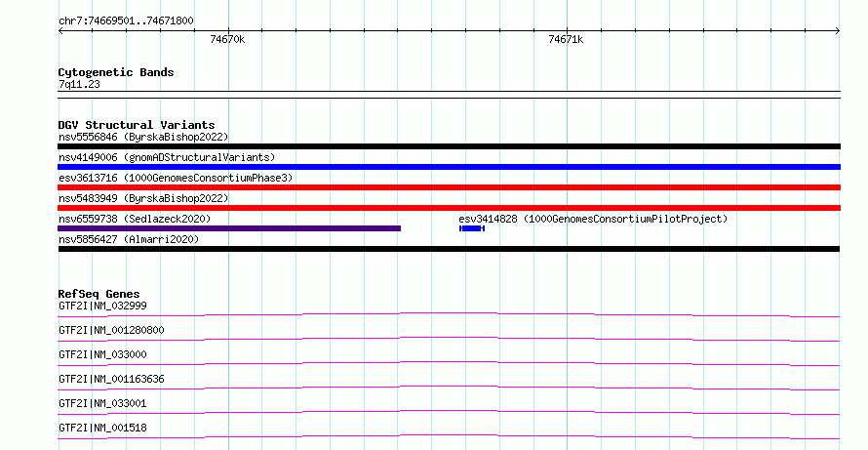Screen dimensions: 868x450
Task: Select the GTF2I|NM_001163636 transcript label
Action: [x=111, y=379]
